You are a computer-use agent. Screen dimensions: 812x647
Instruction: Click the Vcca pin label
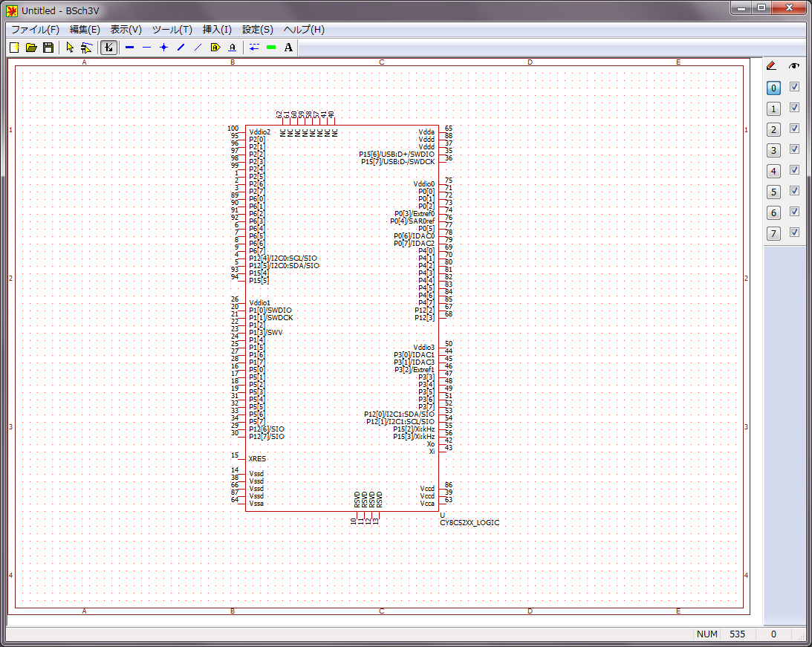click(427, 504)
